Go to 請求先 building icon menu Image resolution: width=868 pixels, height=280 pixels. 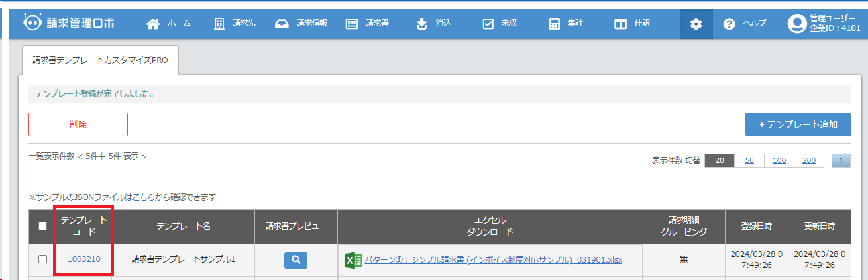[235, 24]
